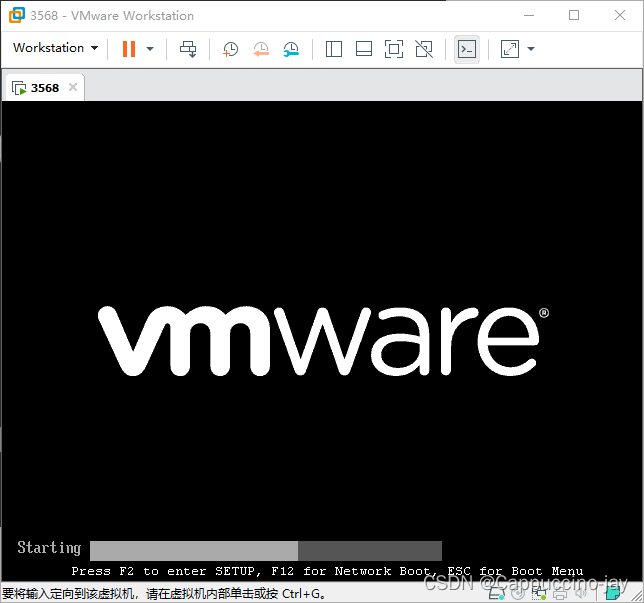Click the stretch guest display icon

(510, 49)
